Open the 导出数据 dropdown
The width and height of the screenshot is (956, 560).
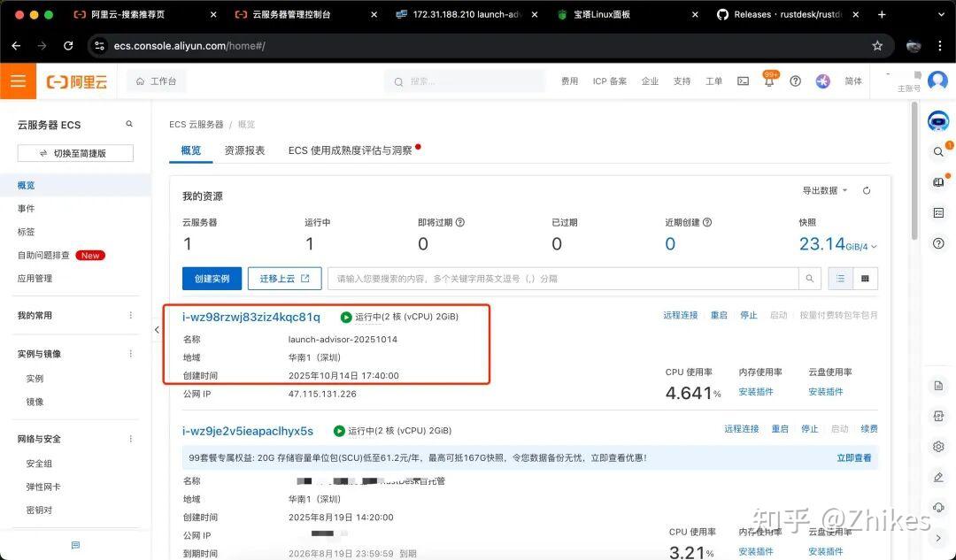[x=824, y=191]
